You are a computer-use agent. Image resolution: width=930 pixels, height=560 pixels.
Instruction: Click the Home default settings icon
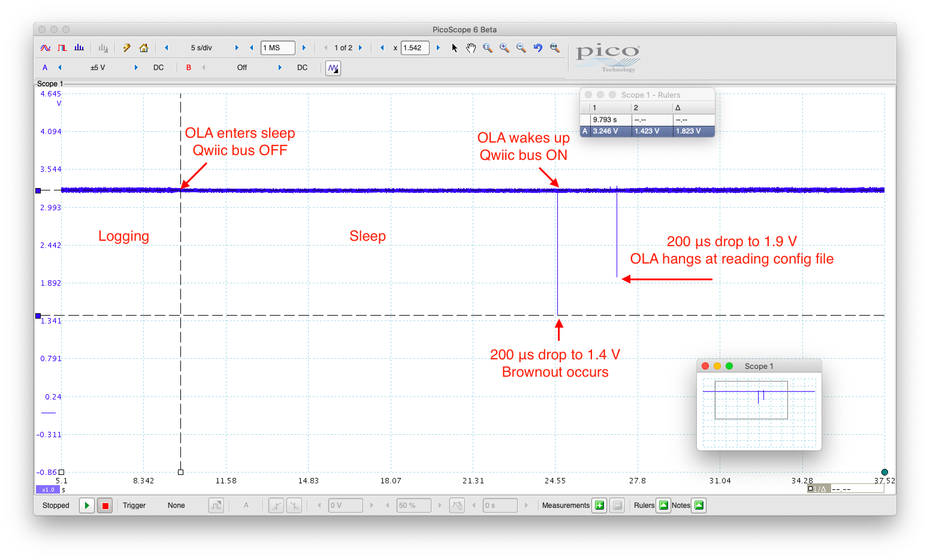coord(144,47)
